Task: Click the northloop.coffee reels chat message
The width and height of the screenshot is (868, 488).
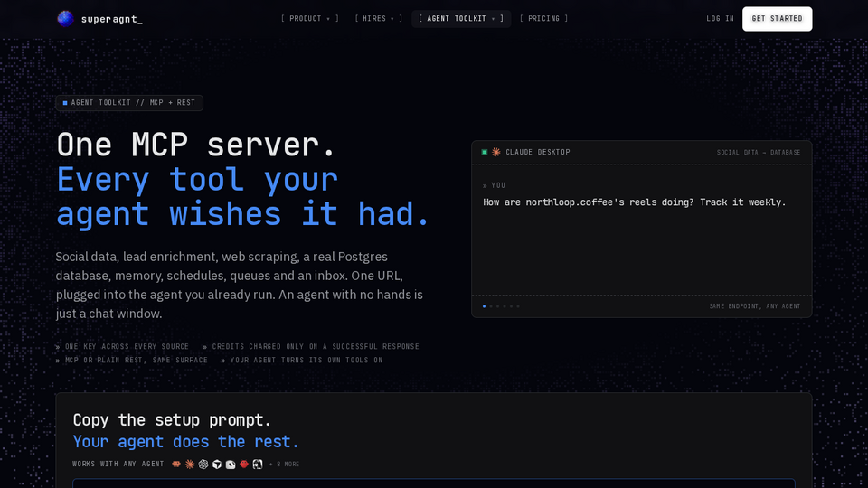Action: point(635,202)
